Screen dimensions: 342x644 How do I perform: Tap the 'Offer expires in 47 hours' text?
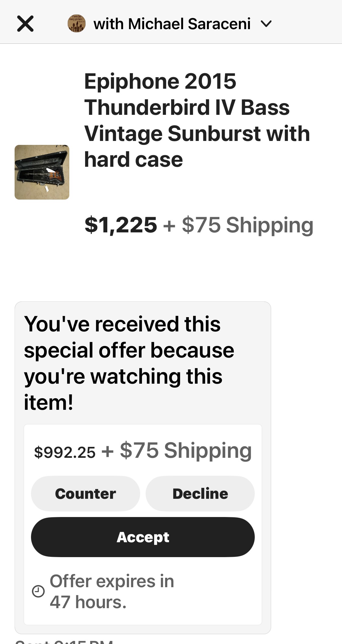coord(112,591)
